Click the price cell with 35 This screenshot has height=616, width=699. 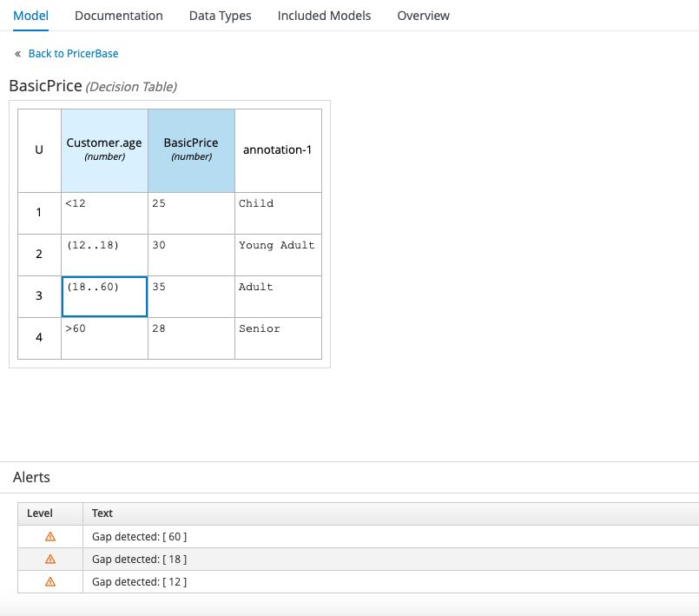[x=191, y=296]
